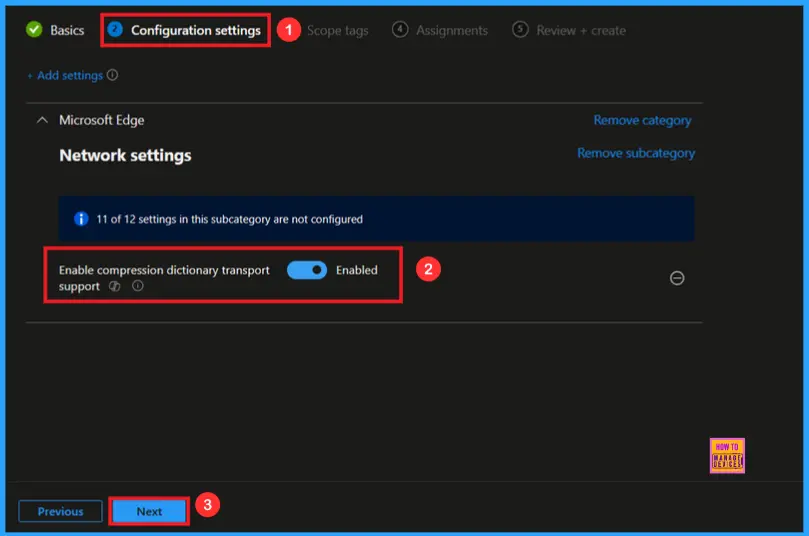Click the copy icon beside support label
This screenshot has height=536, width=809.
(x=115, y=286)
